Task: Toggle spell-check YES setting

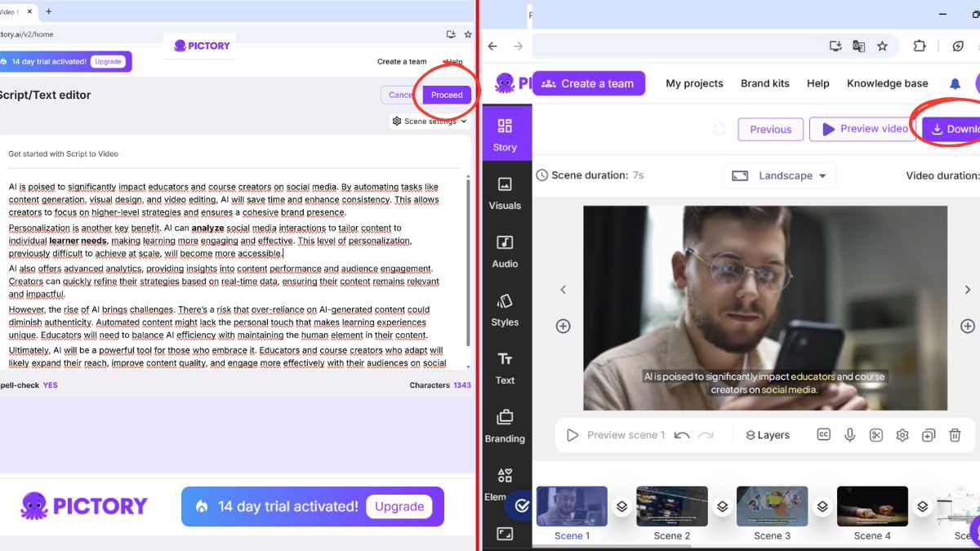Action: pyautogui.click(x=50, y=384)
